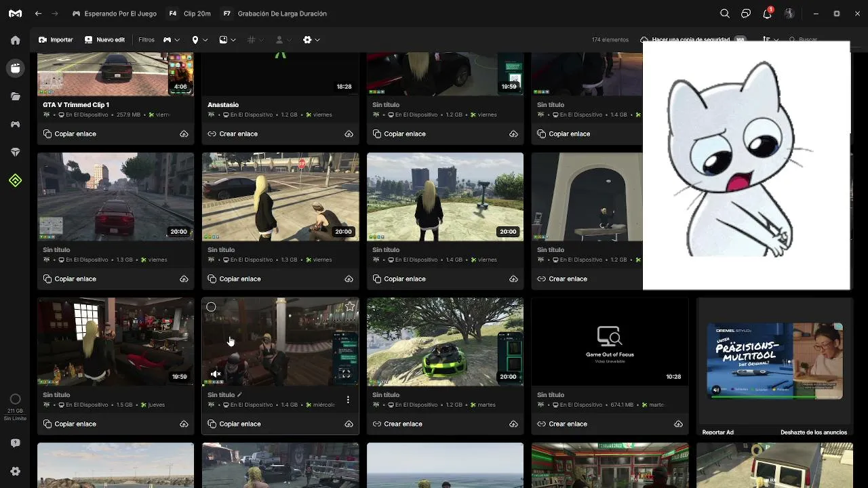Open the user profile avatar

789,14
